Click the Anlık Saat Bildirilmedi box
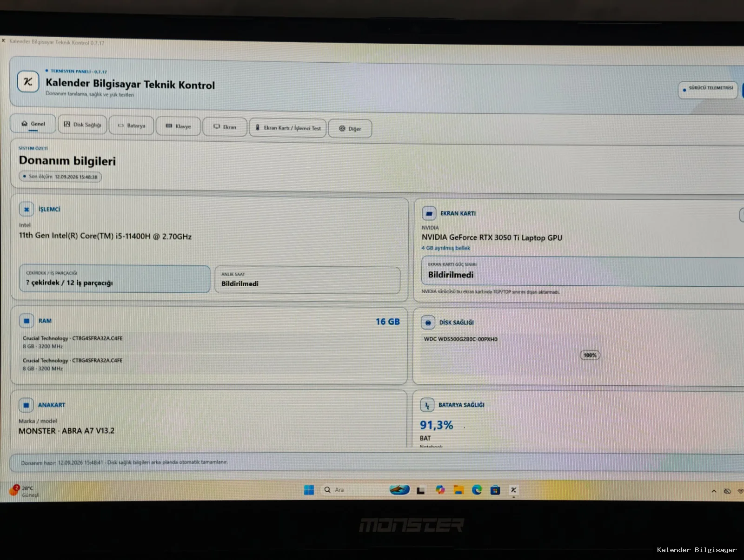 tap(307, 280)
